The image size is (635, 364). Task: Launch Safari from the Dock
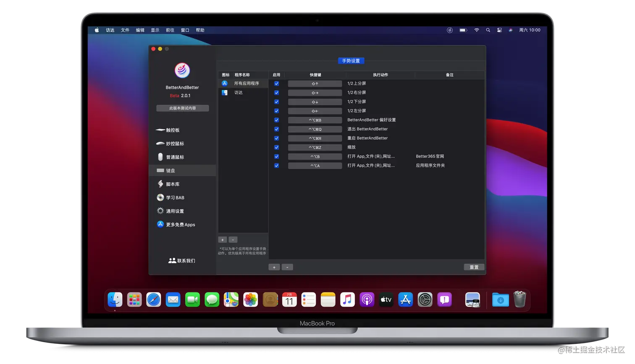(x=154, y=300)
